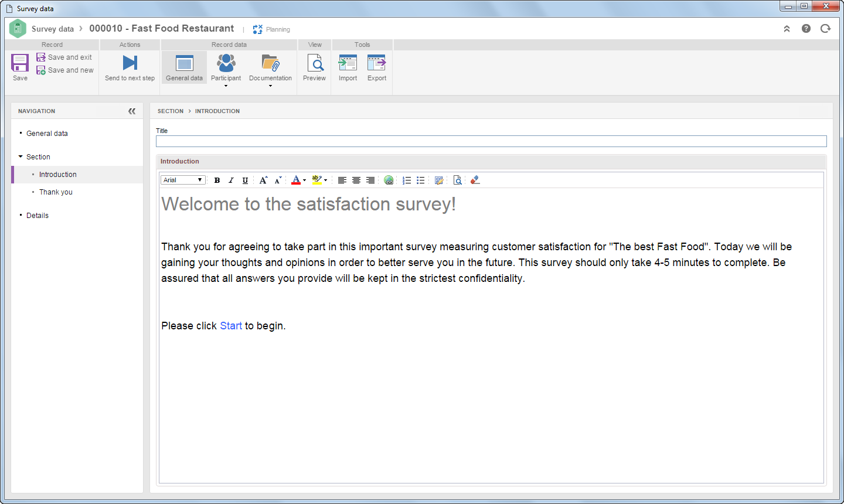This screenshot has width=844, height=504.
Task: Click the Import tool icon
Action: (x=348, y=63)
